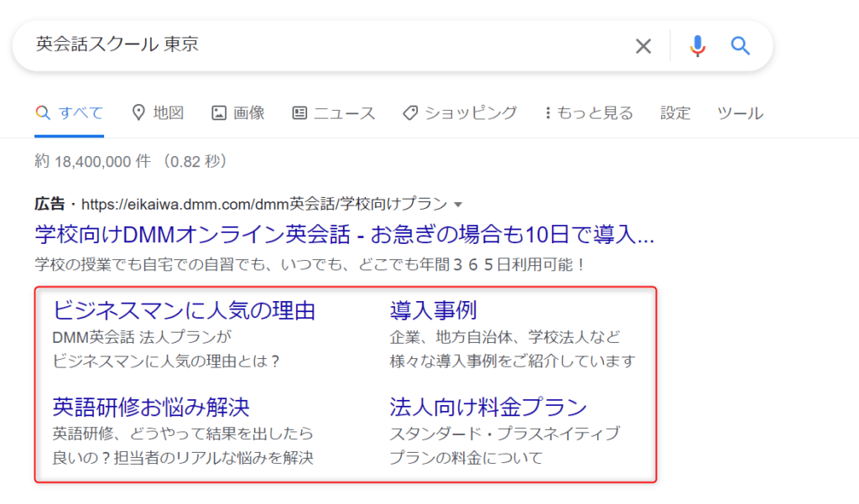859x504 pixels.
Task: Submit search using the magnifying glass icon
Action: click(x=740, y=46)
